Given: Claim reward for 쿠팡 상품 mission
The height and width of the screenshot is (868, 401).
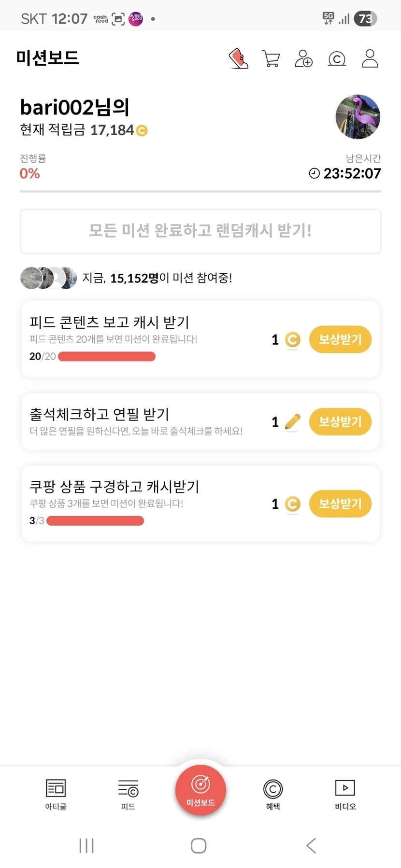Looking at the screenshot, I should pyautogui.click(x=340, y=504).
